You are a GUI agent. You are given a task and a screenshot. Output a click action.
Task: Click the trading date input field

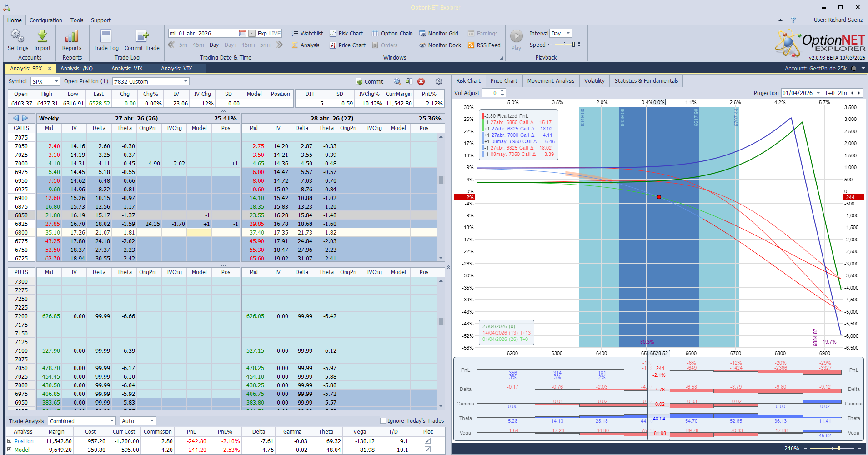(x=203, y=33)
